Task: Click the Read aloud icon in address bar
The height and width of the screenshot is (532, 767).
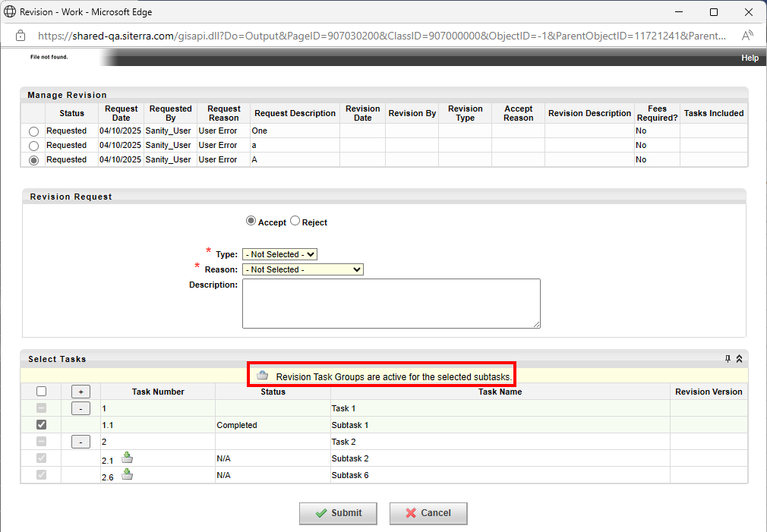Action: (747, 36)
